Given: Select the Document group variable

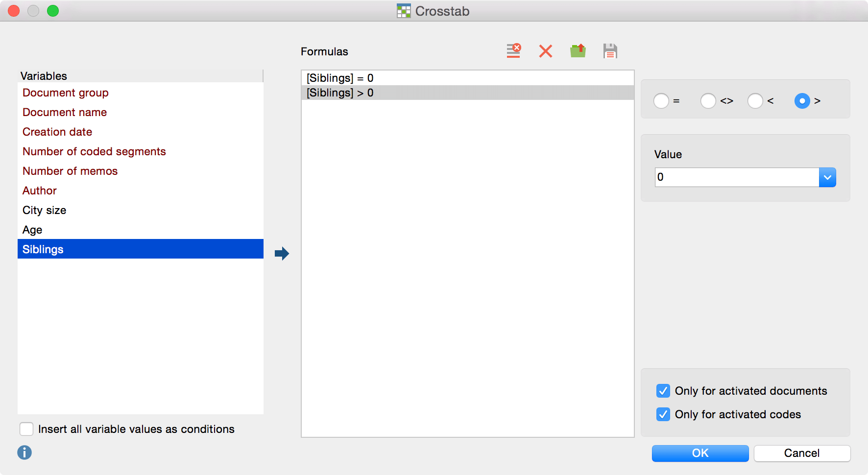Looking at the screenshot, I should pos(141,93).
